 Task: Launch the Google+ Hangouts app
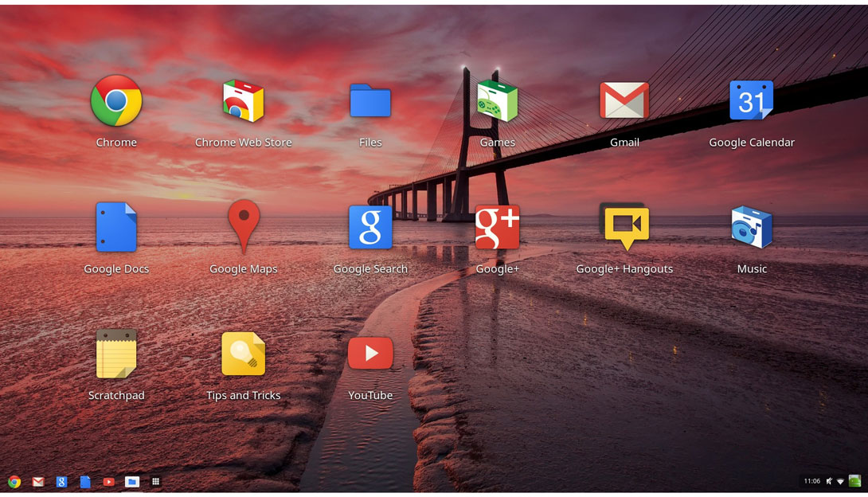pyautogui.click(x=626, y=227)
